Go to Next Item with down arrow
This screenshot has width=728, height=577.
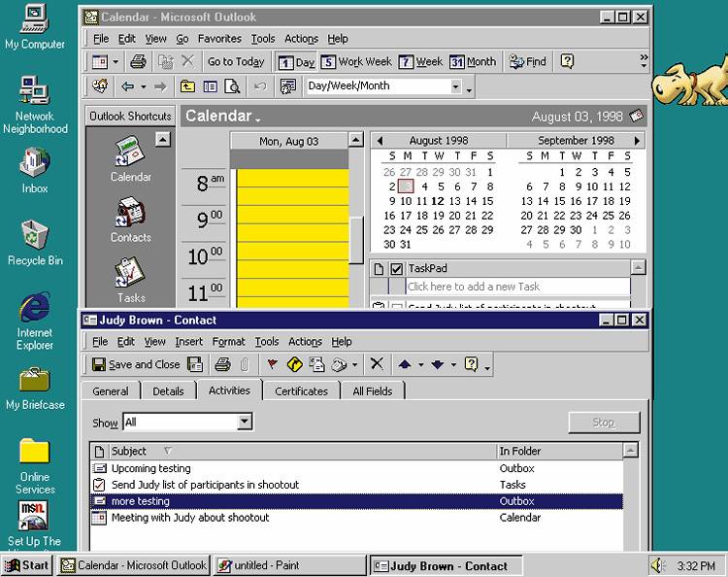(x=437, y=364)
